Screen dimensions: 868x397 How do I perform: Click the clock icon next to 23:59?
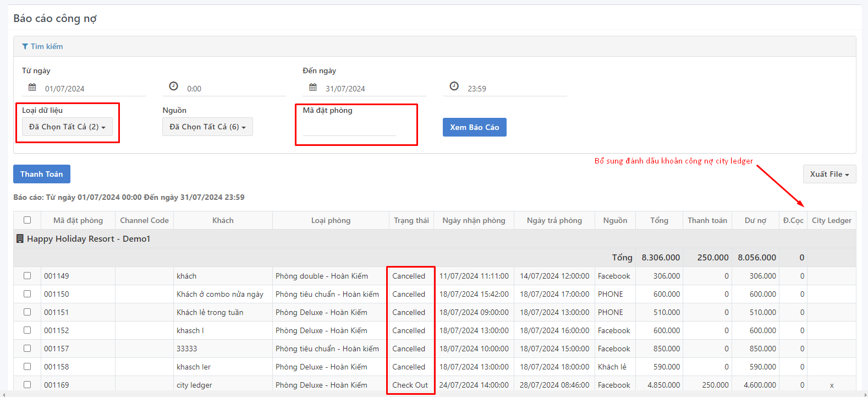(x=454, y=86)
